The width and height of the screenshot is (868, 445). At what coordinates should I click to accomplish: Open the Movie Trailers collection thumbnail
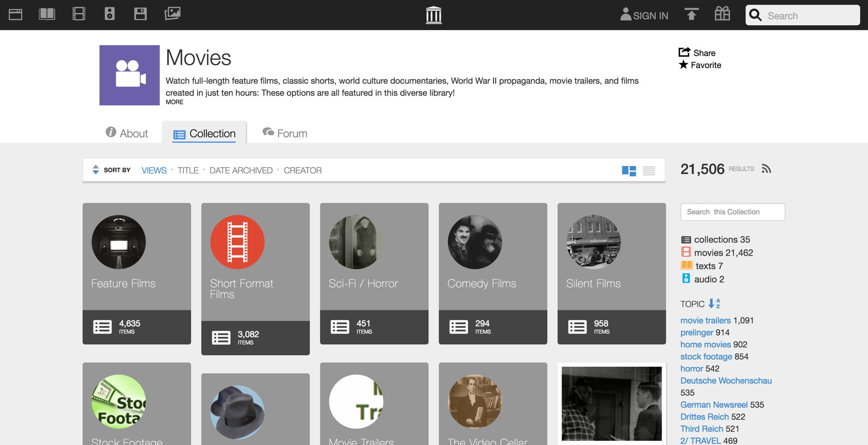point(356,401)
